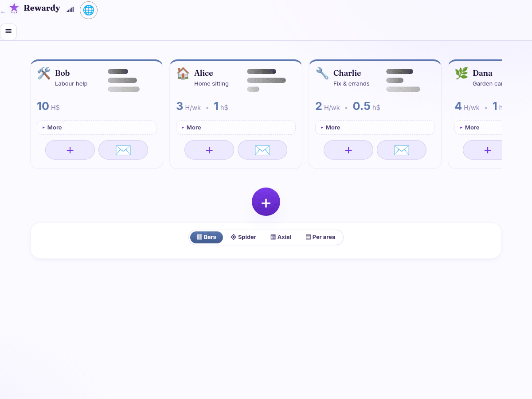Click the name Dana
Image resolution: width=532 pixels, height=399 pixels.
point(482,73)
